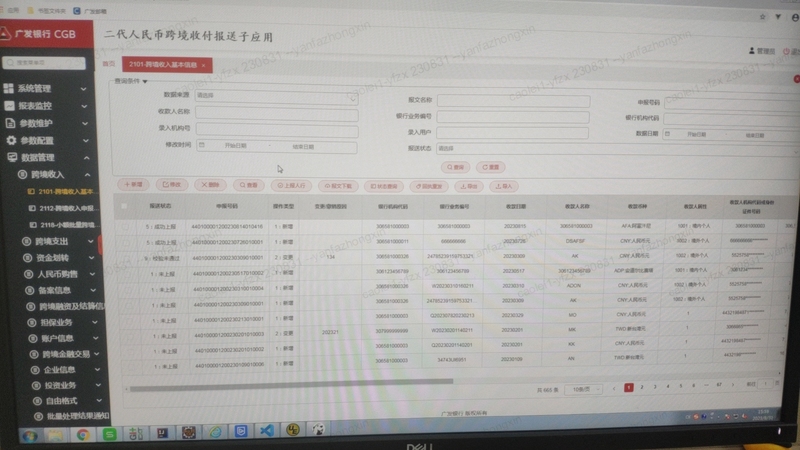Image resolution: width=800 pixels, height=450 pixels.
Task: Collapse the 查询条件 section triangle
Action: pos(145,82)
